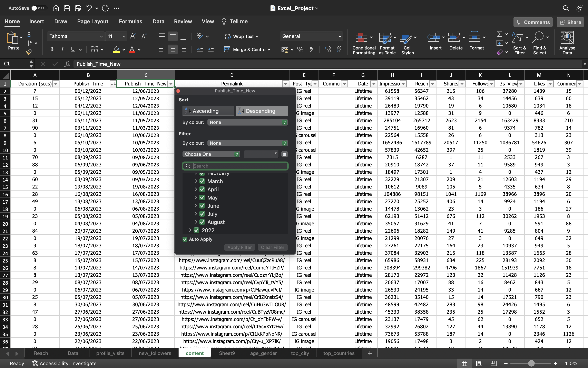Open Conditional Formatting

[364, 43]
